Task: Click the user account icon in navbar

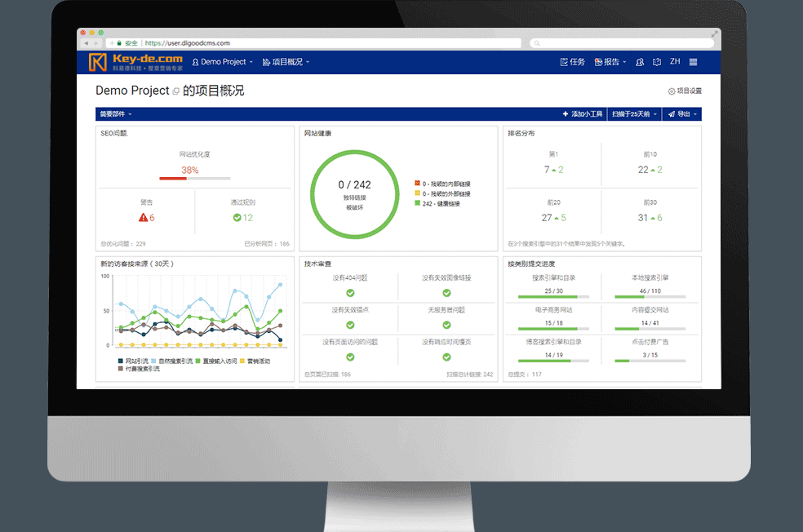Action: (x=640, y=62)
